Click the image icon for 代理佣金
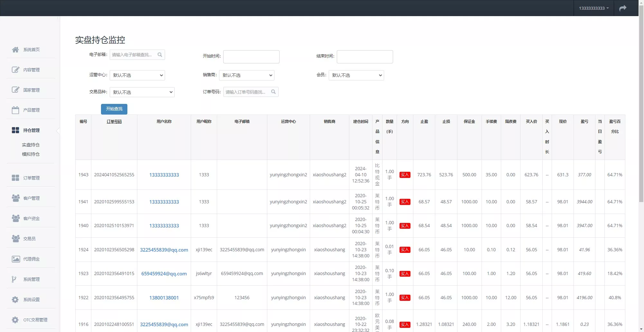644x332 pixels. click(x=15, y=259)
